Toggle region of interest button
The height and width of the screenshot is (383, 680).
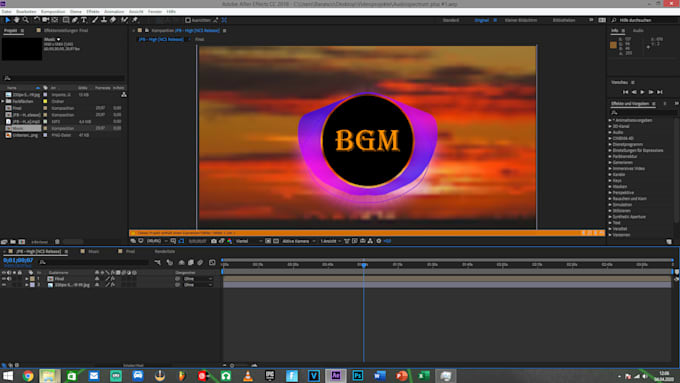pos(268,241)
